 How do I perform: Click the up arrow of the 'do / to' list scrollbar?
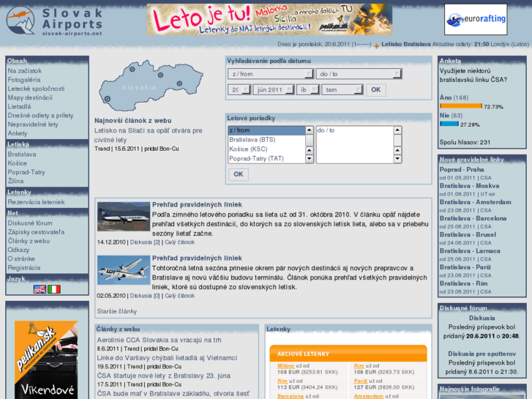coord(397,130)
